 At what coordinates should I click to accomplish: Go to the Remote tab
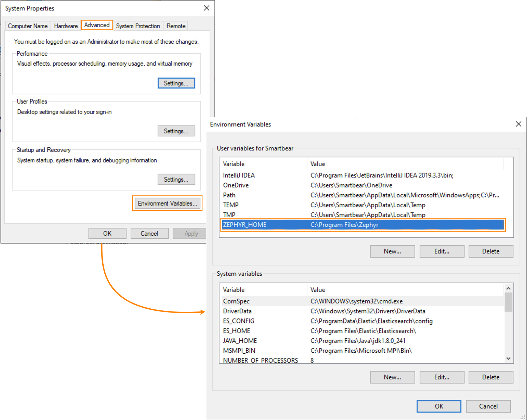tap(176, 26)
